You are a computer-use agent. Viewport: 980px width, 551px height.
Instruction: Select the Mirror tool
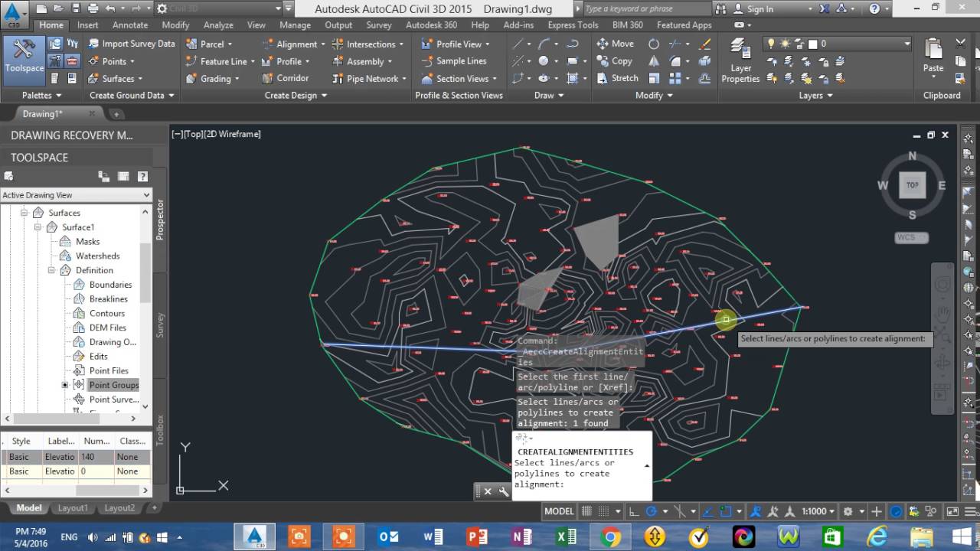(654, 61)
